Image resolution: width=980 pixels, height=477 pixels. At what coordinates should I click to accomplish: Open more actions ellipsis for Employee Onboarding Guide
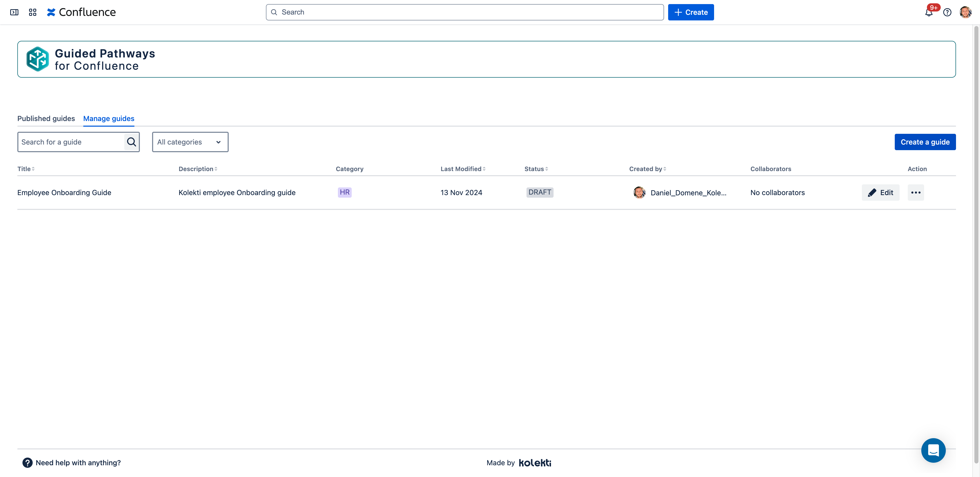pos(916,193)
